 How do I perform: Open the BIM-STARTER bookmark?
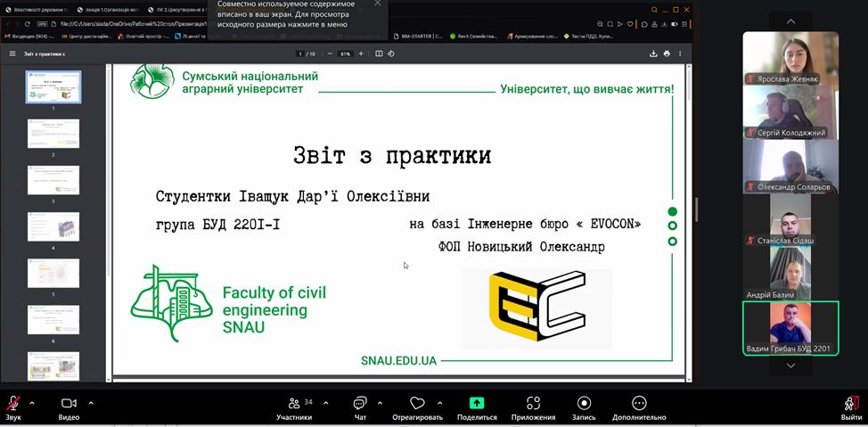click(419, 37)
